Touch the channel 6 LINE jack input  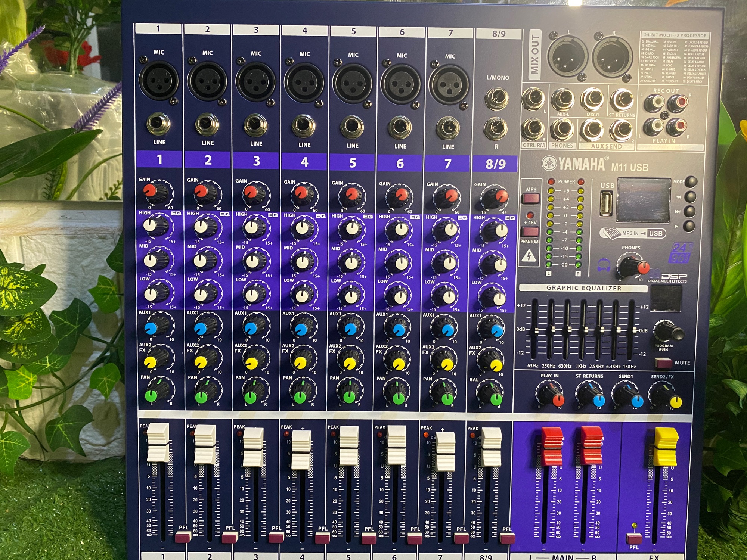tap(400, 127)
